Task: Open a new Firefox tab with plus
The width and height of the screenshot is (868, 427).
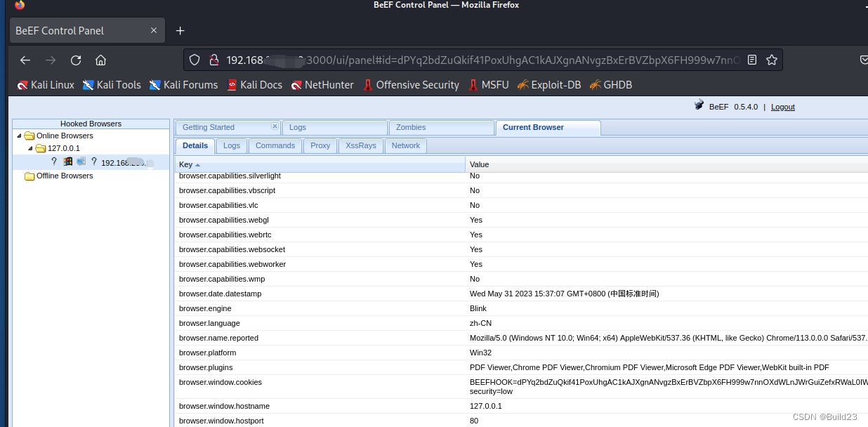Action: pos(180,30)
